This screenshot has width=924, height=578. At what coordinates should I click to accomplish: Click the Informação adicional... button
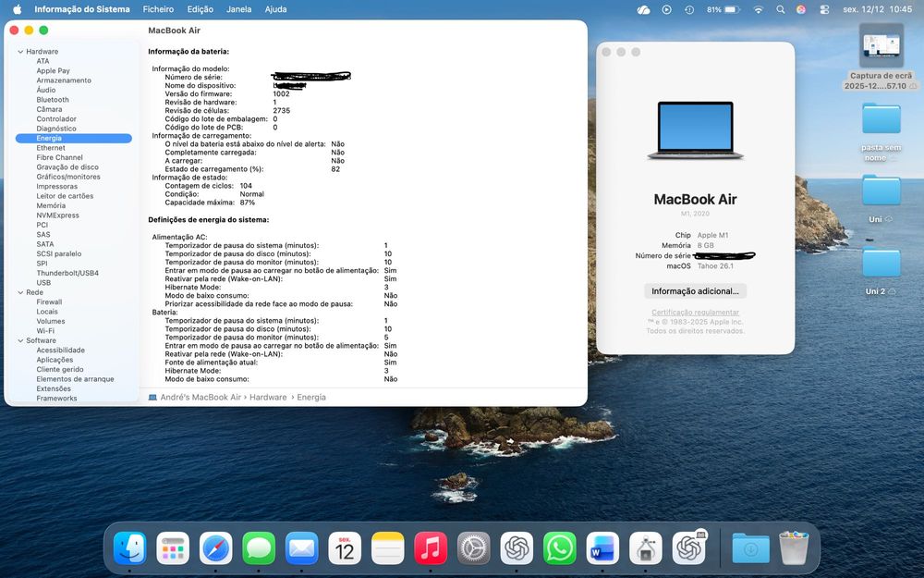tap(695, 290)
